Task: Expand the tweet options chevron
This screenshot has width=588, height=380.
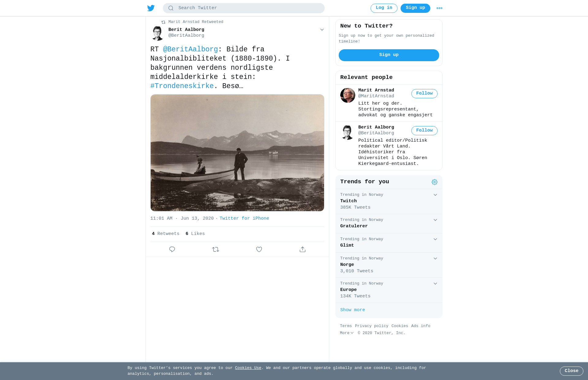Action: (x=322, y=30)
